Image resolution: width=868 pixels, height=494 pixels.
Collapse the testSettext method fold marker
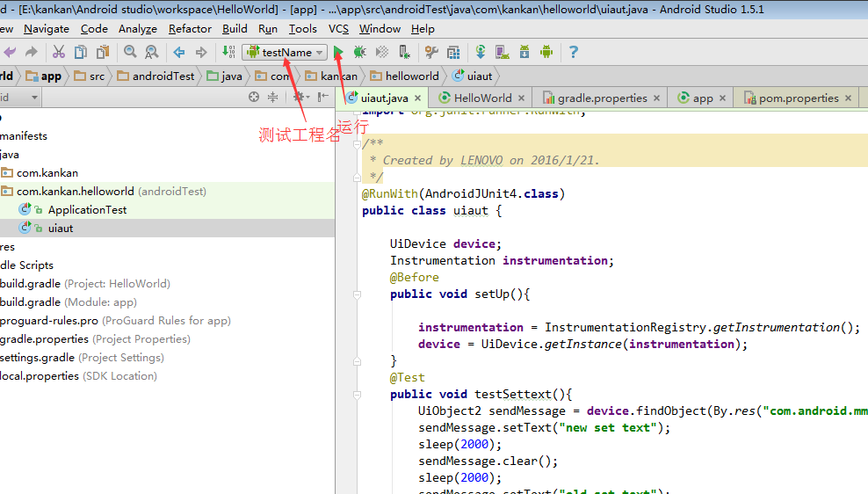[x=357, y=395]
